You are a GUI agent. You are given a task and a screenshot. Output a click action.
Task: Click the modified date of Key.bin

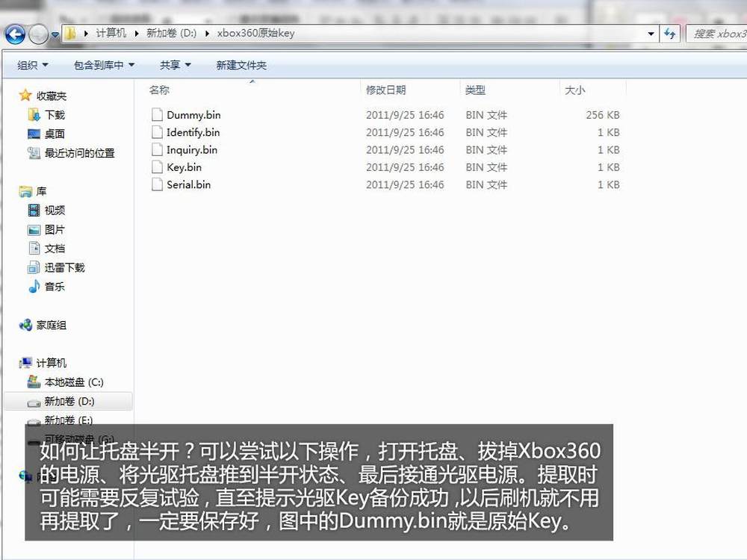[405, 167]
